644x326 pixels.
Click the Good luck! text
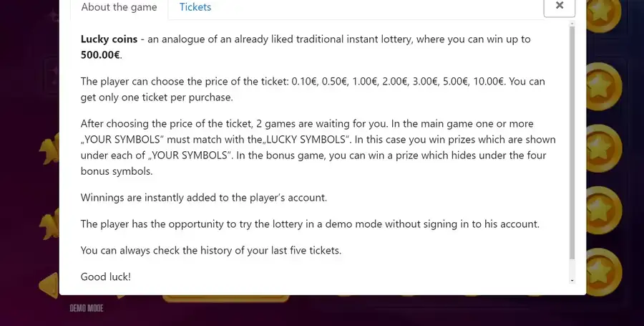[x=106, y=277]
